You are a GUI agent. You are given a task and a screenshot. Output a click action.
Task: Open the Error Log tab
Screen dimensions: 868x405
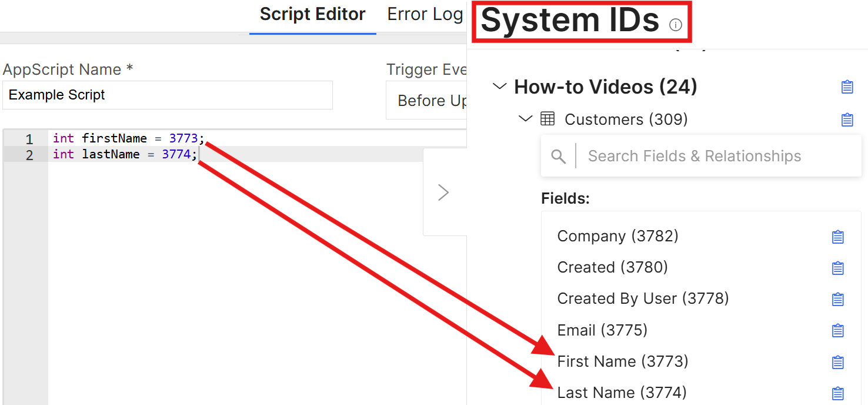pos(425,15)
